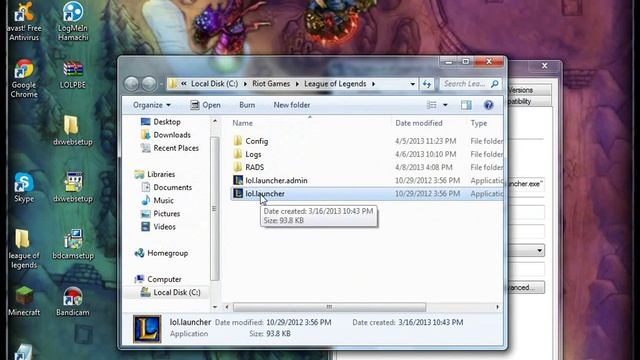Viewport: 640px width, 360px height.
Task: Open the Organize dropdown menu
Action: 151,105
